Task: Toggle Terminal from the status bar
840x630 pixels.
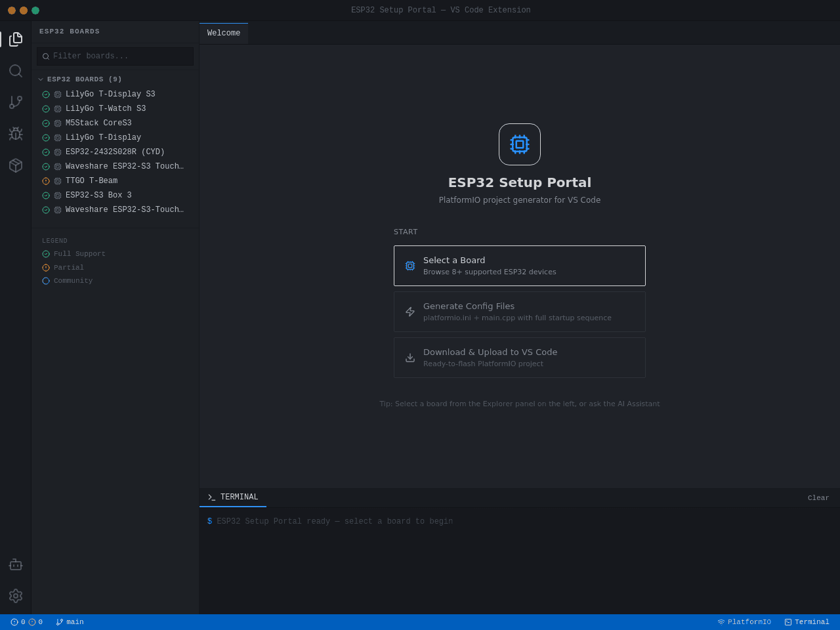Action: point(807,622)
